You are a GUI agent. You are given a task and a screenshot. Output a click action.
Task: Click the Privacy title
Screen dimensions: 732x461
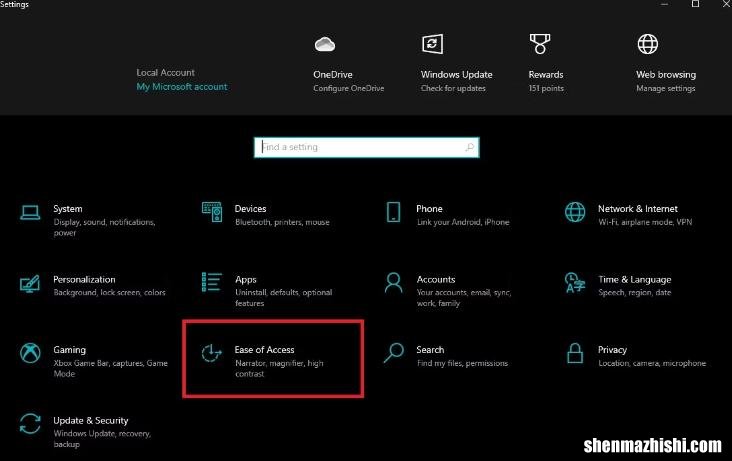(612, 350)
